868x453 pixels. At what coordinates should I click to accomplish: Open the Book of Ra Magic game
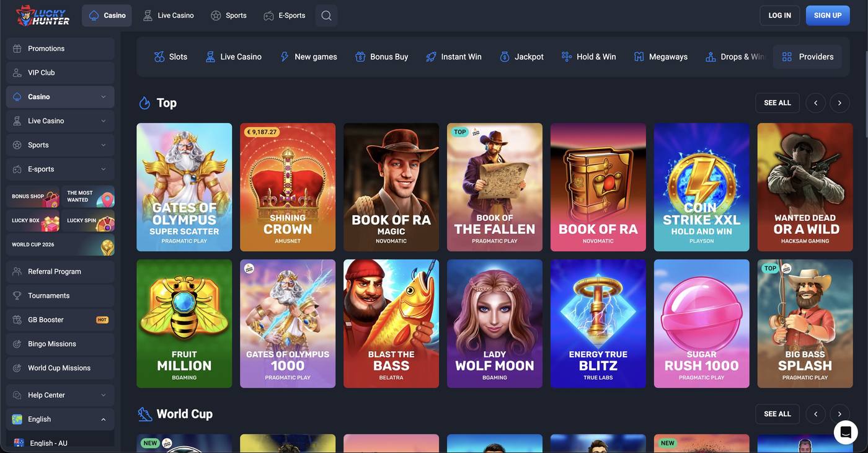click(x=391, y=187)
